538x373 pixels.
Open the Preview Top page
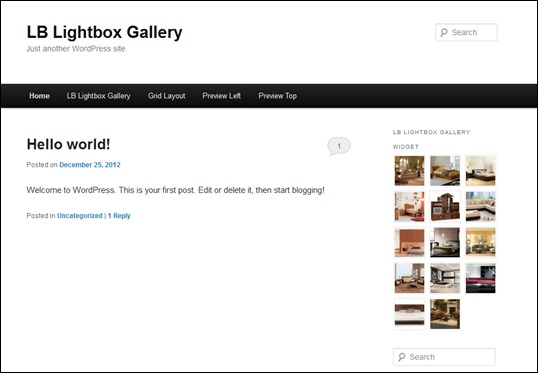pos(278,96)
